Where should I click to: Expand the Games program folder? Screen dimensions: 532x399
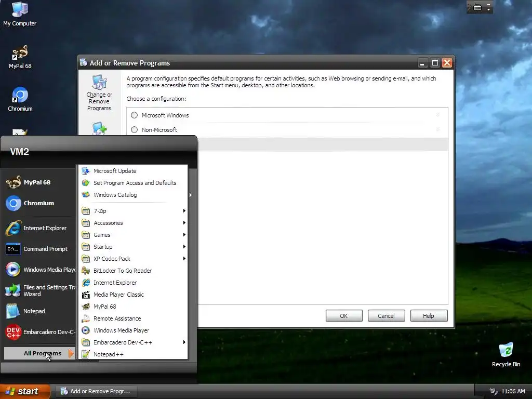(x=133, y=235)
